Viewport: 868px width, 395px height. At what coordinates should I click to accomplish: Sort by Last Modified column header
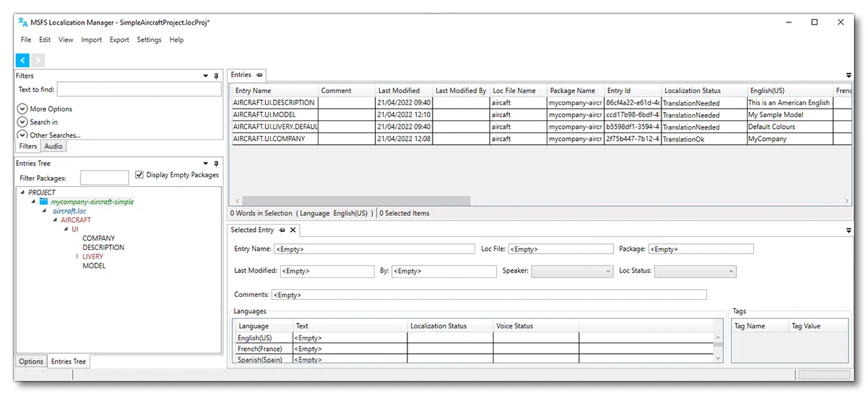(x=404, y=90)
